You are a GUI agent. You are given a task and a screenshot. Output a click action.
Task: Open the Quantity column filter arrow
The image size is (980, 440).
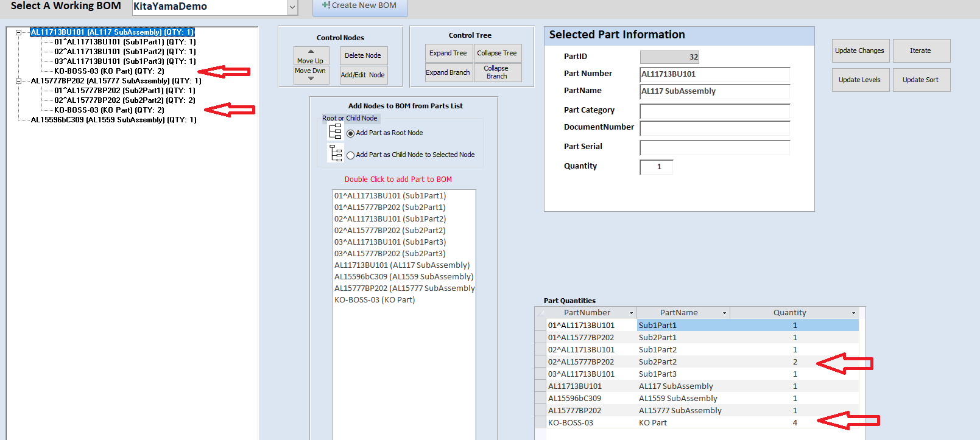pos(853,313)
